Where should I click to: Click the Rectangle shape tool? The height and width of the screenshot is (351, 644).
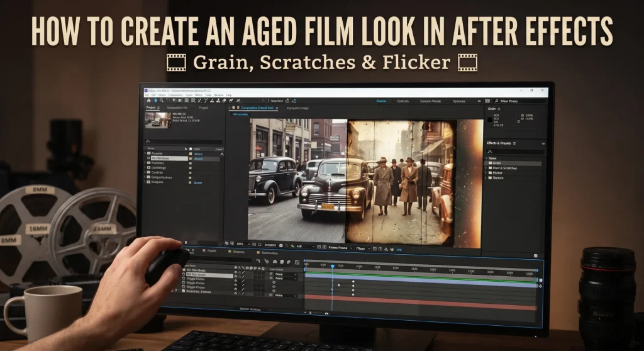[x=193, y=101]
